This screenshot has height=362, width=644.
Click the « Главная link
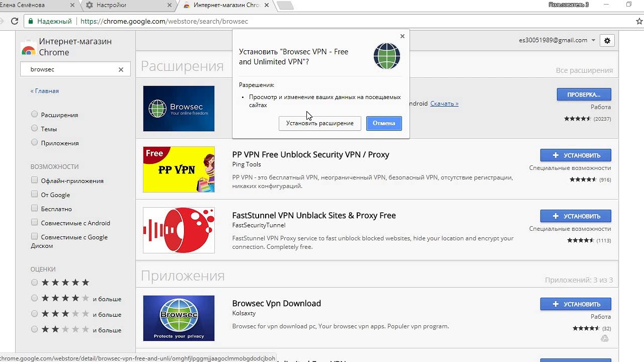(x=44, y=91)
